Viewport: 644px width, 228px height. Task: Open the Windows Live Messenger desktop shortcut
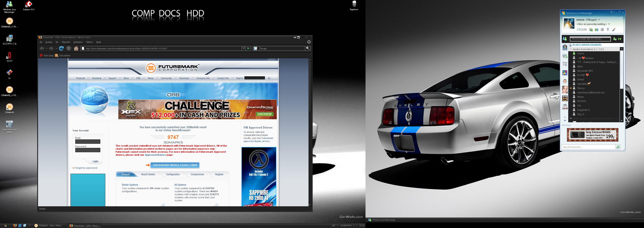(x=9, y=7)
